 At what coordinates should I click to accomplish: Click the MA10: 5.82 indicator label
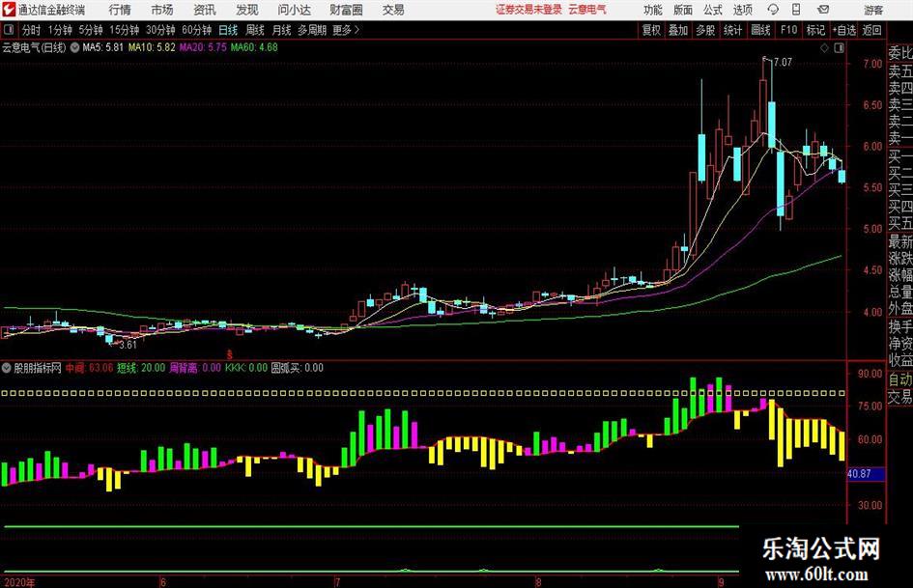pos(152,47)
